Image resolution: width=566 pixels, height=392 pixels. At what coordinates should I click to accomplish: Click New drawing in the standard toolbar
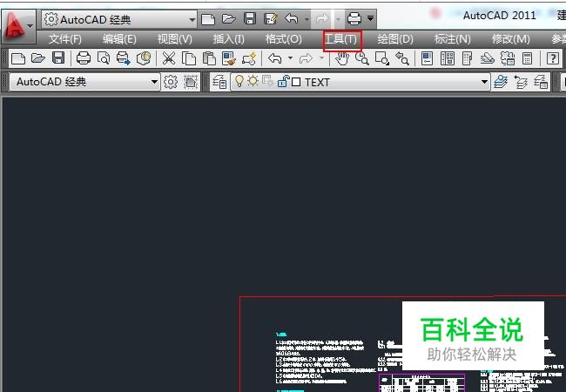18,58
